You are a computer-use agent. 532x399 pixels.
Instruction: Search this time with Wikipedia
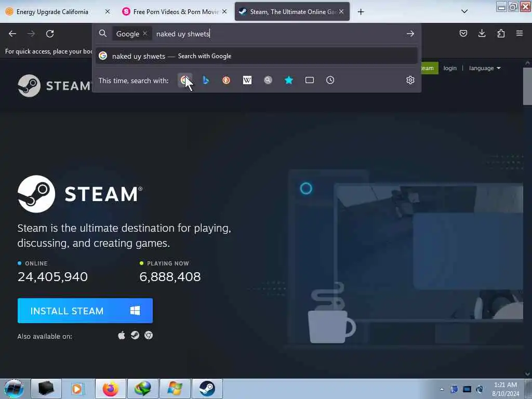(247, 81)
